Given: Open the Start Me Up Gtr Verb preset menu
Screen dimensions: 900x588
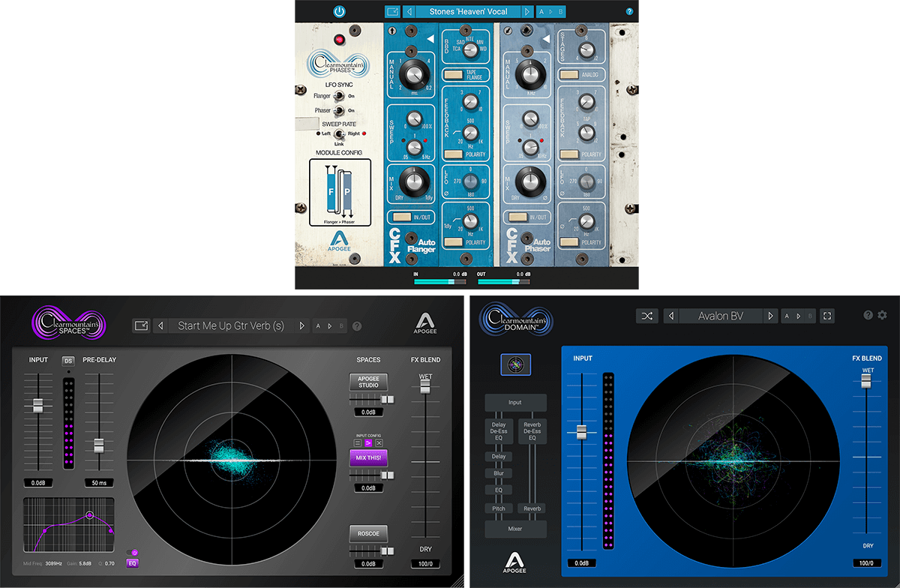Looking at the screenshot, I should [231, 325].
